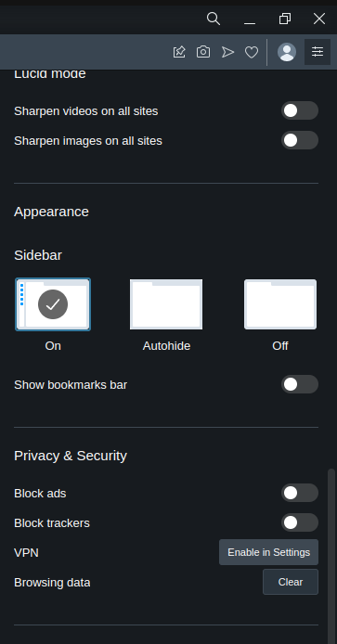337x644 pixels.
Task: Choose the sidebar Off option
Action: (280, 304)
